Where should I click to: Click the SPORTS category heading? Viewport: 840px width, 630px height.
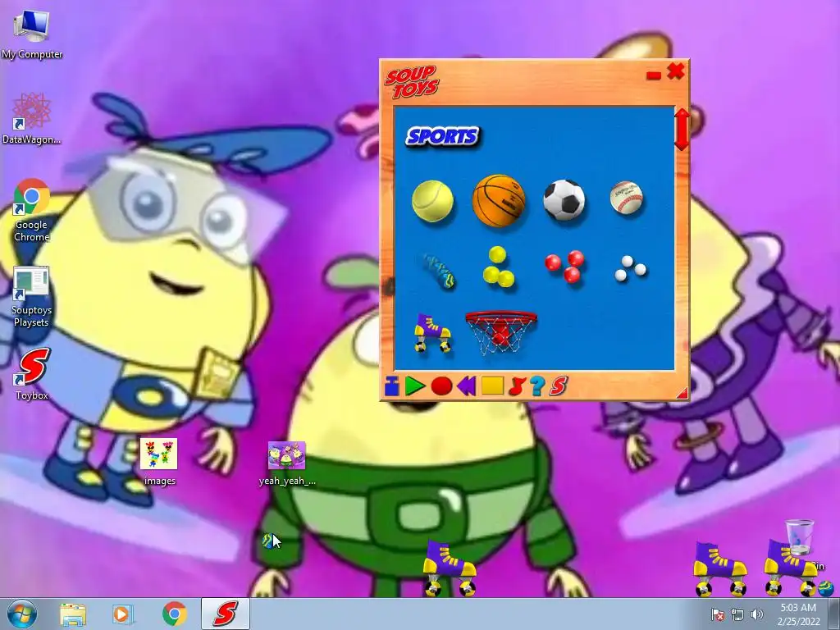442,136
